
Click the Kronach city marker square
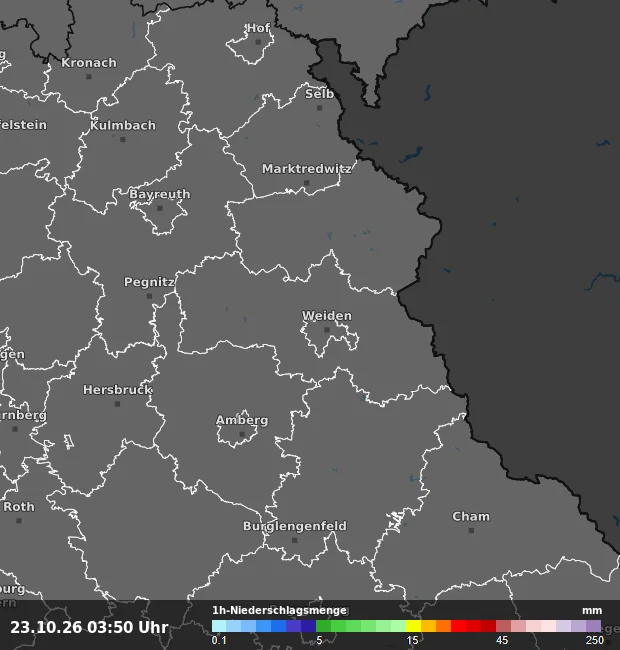click(89, 77)
